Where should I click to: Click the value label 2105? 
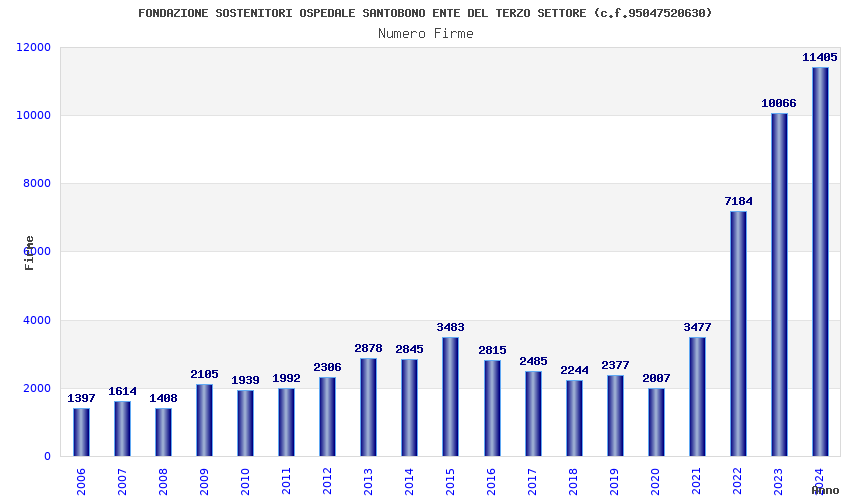click(204, 374)
